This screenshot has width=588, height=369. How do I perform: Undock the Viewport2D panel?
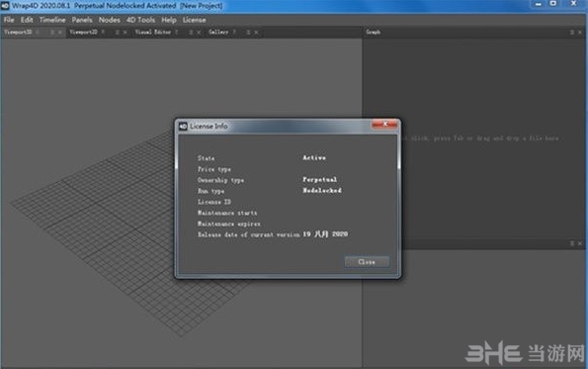[117, 33]
